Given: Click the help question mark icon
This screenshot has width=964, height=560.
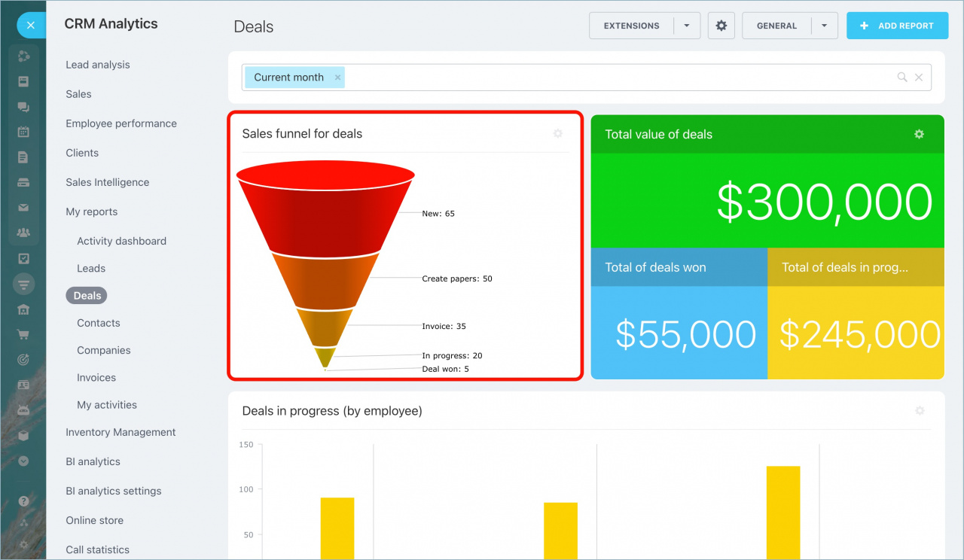Looking at the screenshot, I should coord(23,501).
